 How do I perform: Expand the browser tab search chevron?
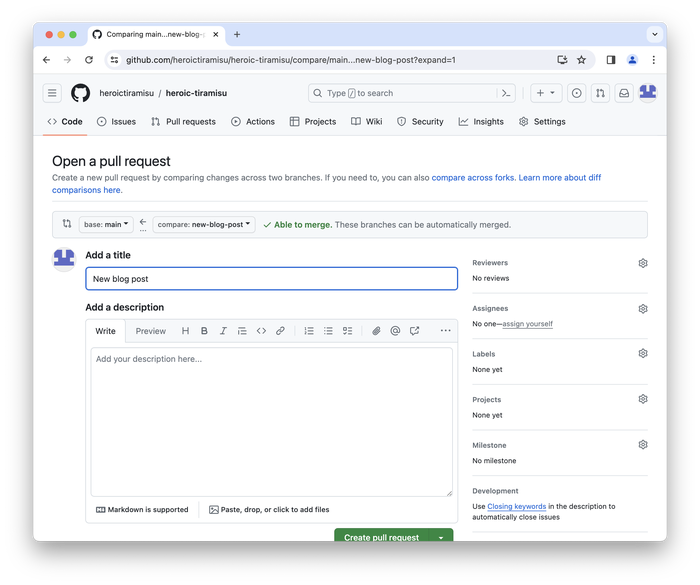tap(654, 34)
